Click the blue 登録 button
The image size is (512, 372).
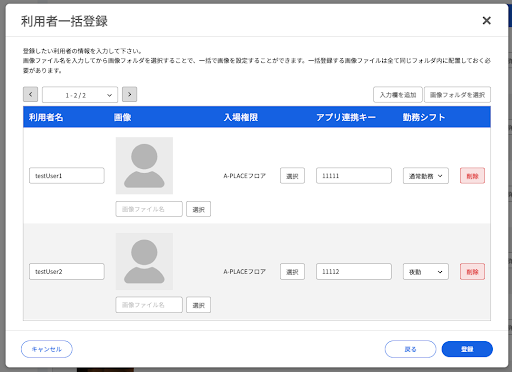click(x=467, y=349)
